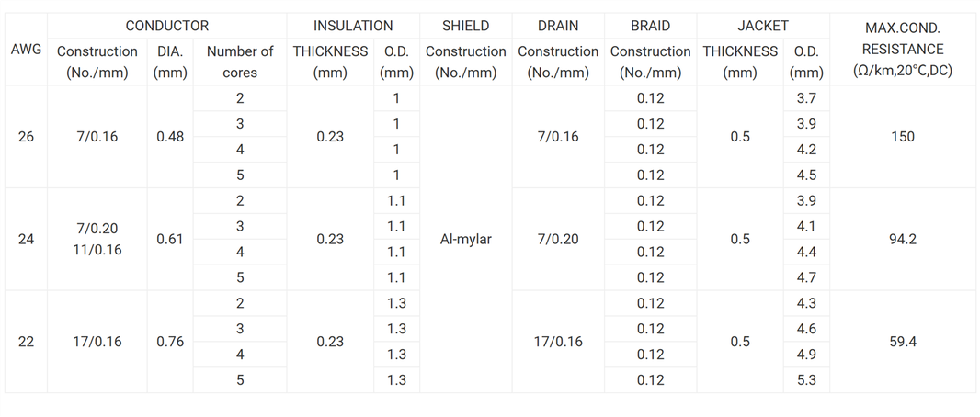The width and height of the screenshot is (980, 417).
Task: Click the 150 max resistance value
Action: tap(902, 137)
